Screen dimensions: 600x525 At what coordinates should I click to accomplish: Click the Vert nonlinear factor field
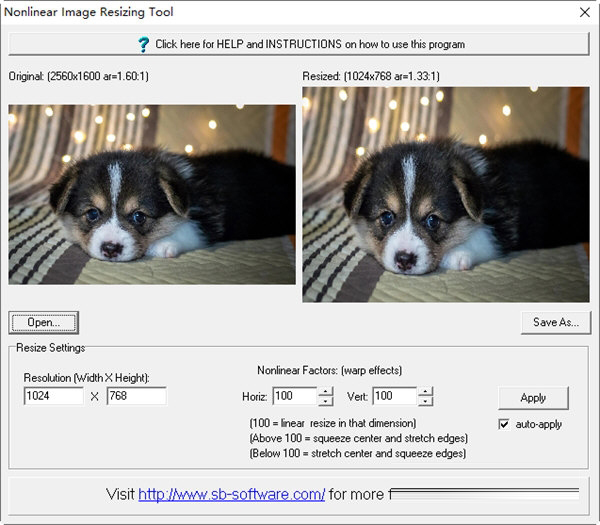tap(395, 396)
